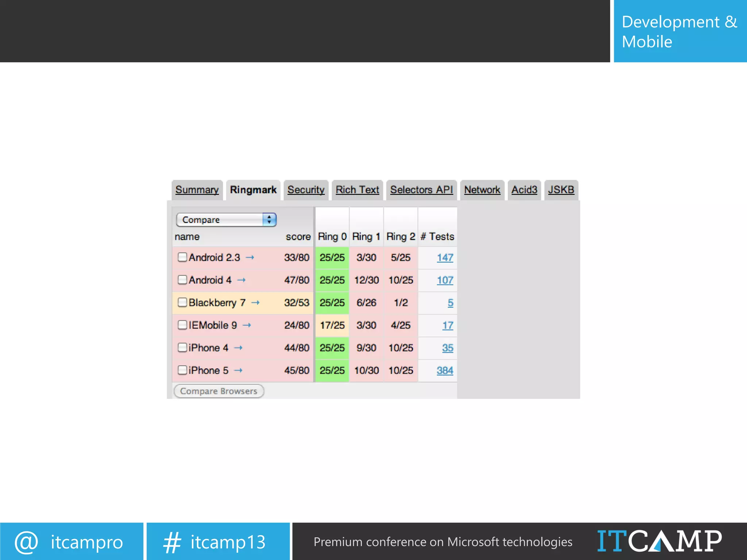
Task: Switch to the Acid3 tab
Action: [x=524, y=190]
